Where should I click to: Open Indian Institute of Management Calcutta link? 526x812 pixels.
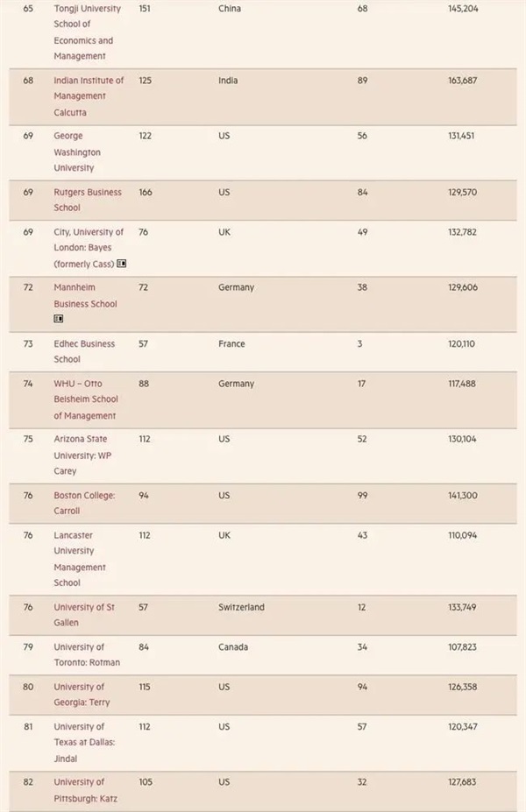(x=89, y=96)
